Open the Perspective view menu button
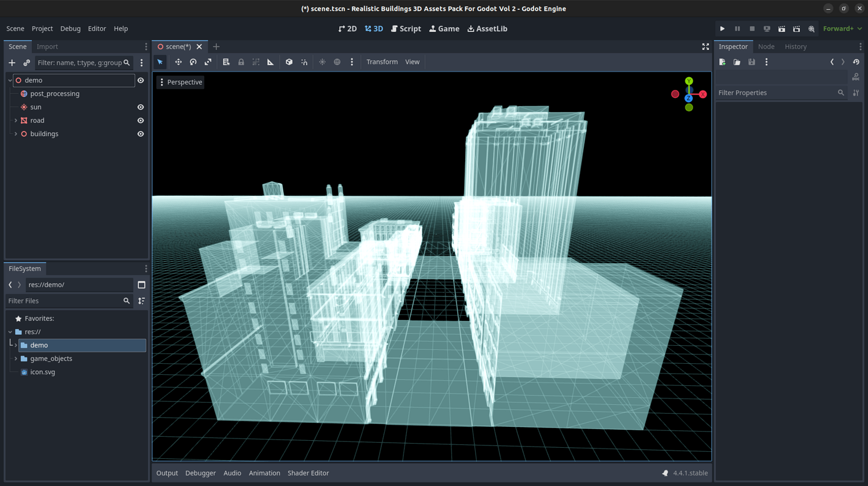The height and width of the screenshot is (486, 868). point(181,82)
